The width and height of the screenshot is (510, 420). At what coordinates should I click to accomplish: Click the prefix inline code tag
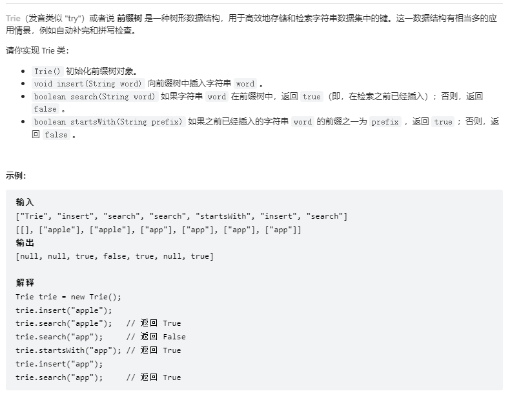385,122
